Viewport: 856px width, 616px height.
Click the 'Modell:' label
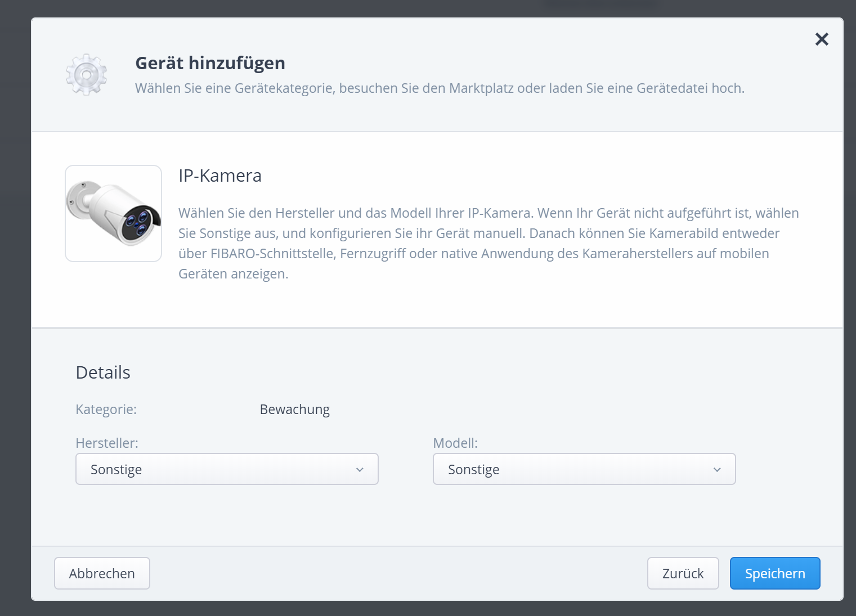[455, 443]
